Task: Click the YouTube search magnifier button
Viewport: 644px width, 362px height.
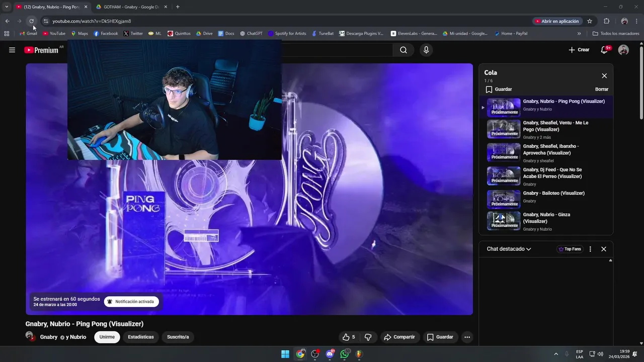Action: point(404,50)
